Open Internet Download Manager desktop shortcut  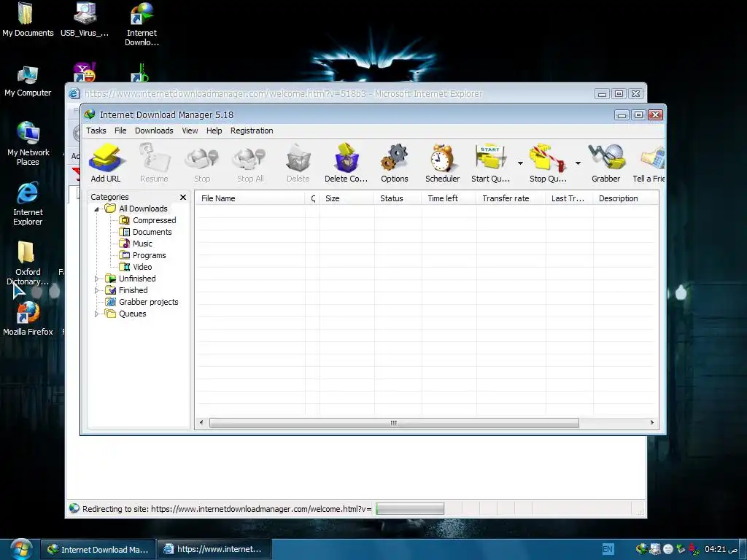[142, 25]
